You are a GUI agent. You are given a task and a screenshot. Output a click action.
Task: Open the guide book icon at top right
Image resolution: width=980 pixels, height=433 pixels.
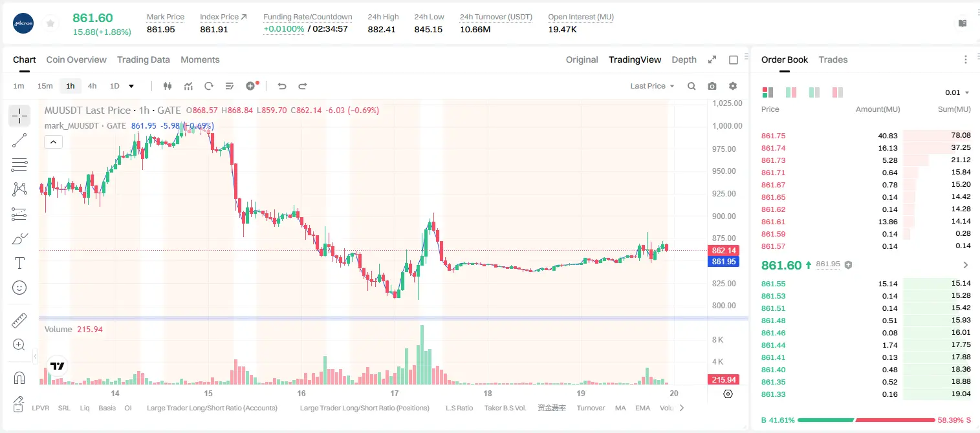click(x=963, y=23)
